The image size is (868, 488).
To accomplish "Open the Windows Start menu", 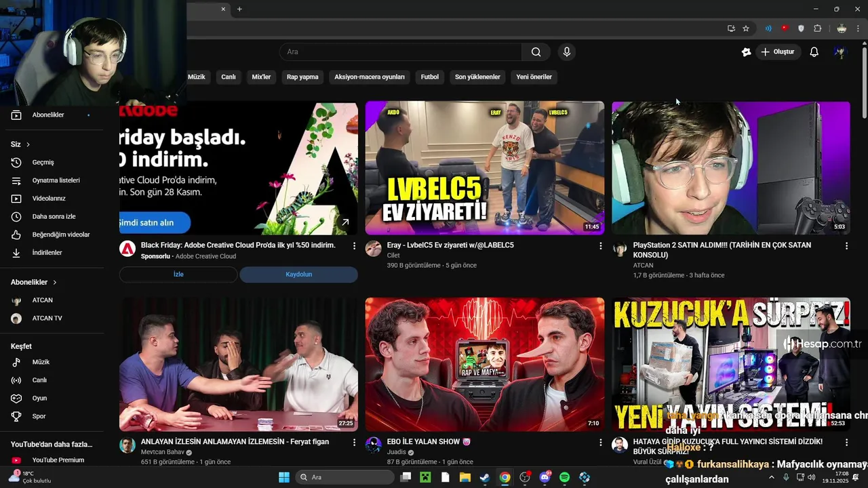I will point(284,477).
